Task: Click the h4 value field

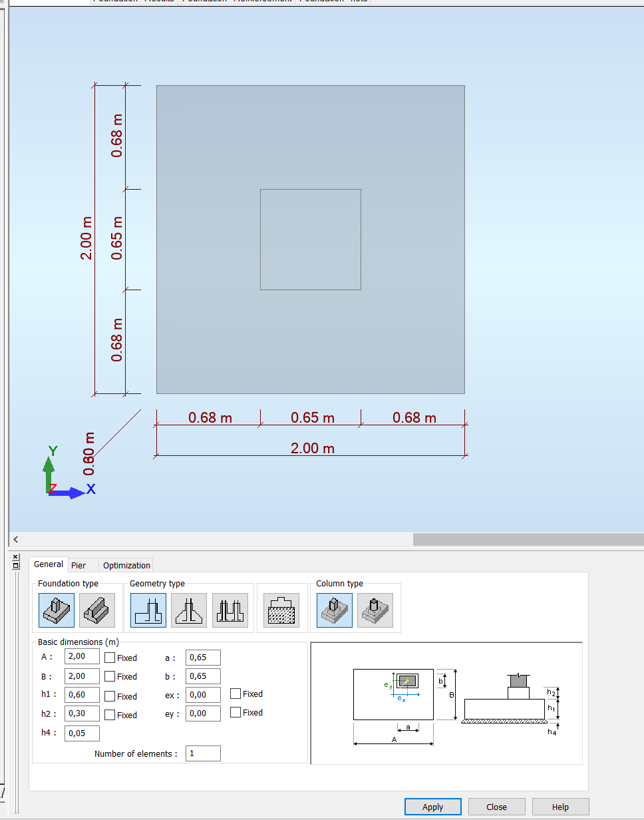Action: (81, 733)
